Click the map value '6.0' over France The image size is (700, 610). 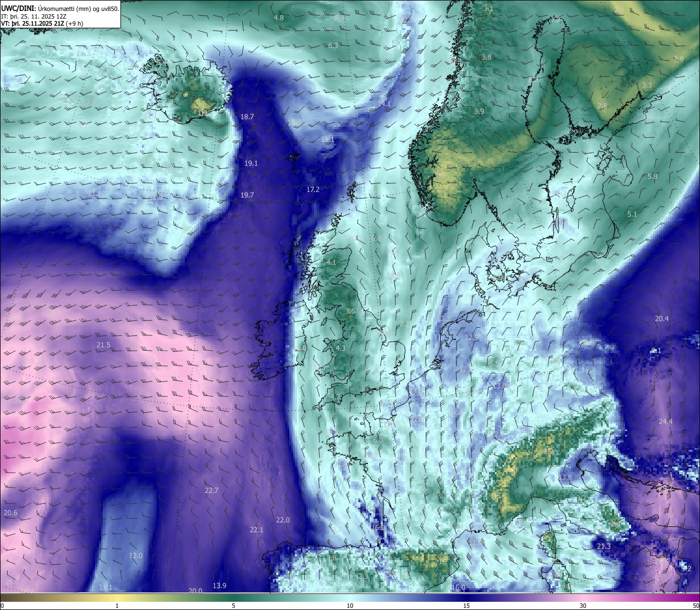coord(378,440)
